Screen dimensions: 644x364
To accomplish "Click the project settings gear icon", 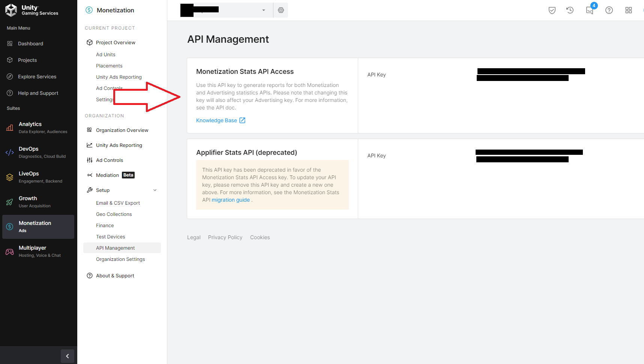I will tap(281, 10).
